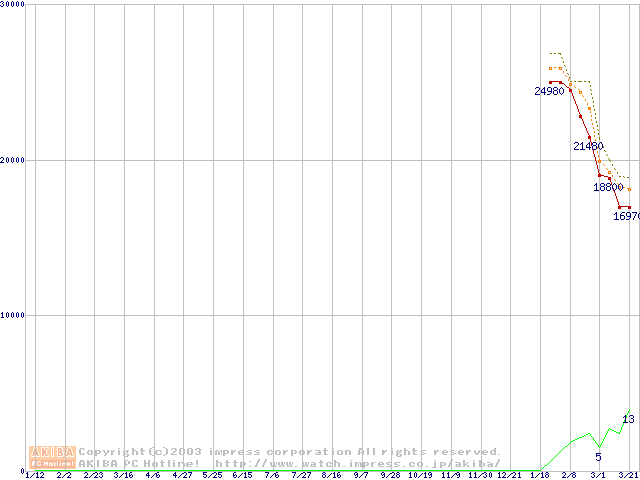This screenshot has width=640, height=480.
Task: Select the 3/21 date on x-axis
Action: tap(629, 476)
